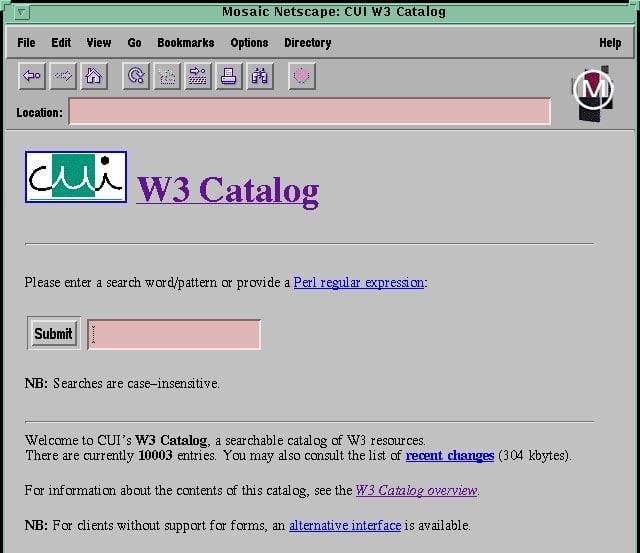
Task: Open the recent changes link
Action: click(x=450, y=455)
